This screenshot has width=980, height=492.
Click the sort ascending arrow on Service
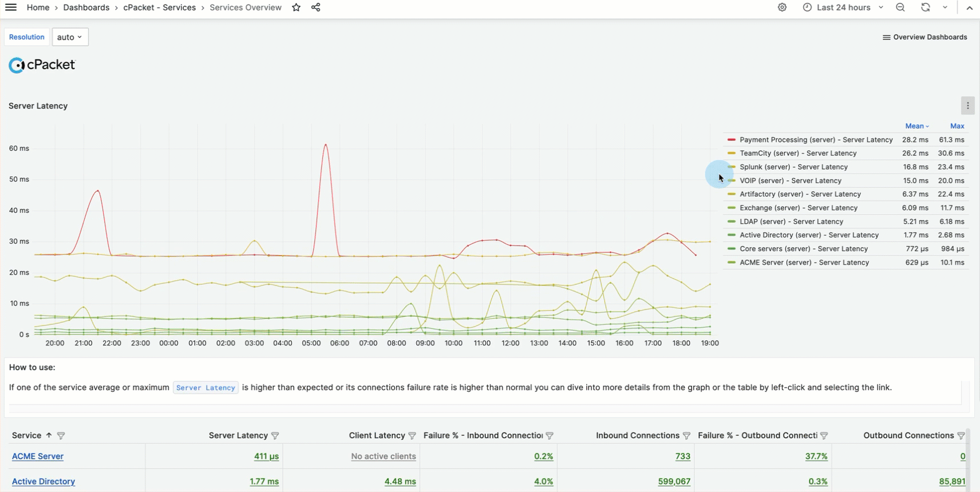(49, 435)
